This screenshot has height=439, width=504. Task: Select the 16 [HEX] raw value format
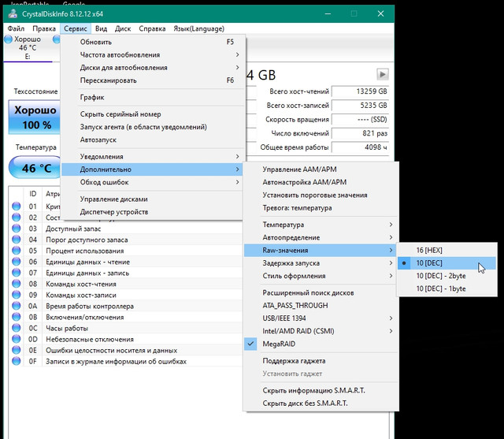447,250
